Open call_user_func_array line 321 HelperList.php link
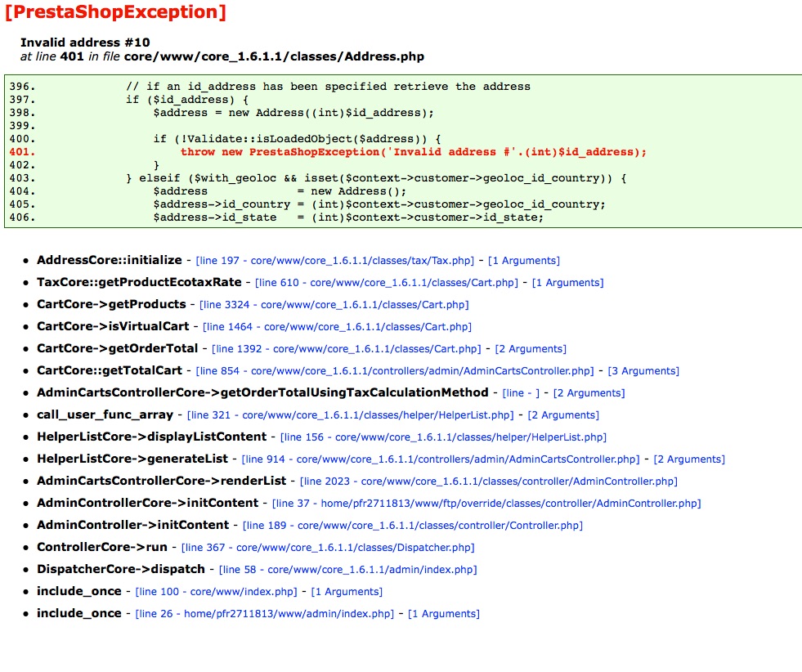The image size is (802, 672). [x=351, y=414]
